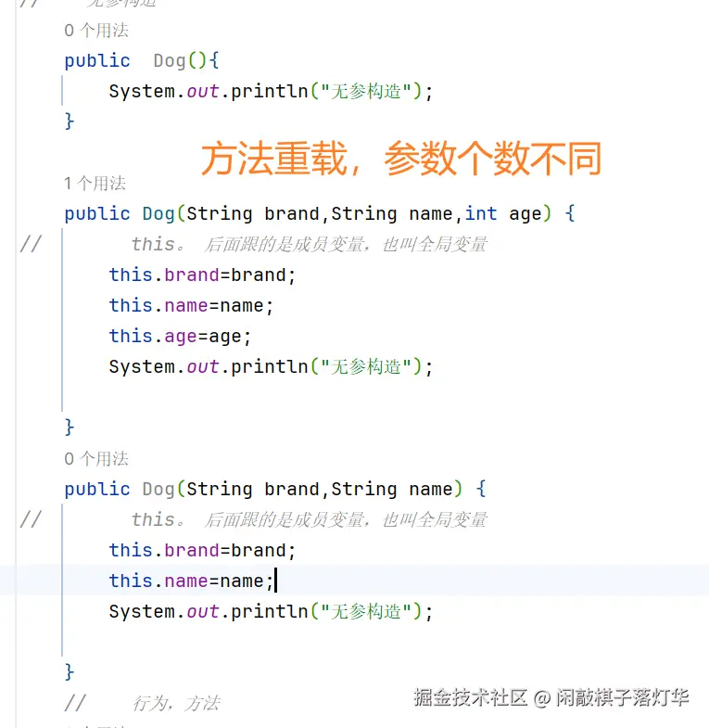The image size is (709, 728).
Task: Click the '闲敲棋子落灯华' author name
Action: tap(622, 697)
